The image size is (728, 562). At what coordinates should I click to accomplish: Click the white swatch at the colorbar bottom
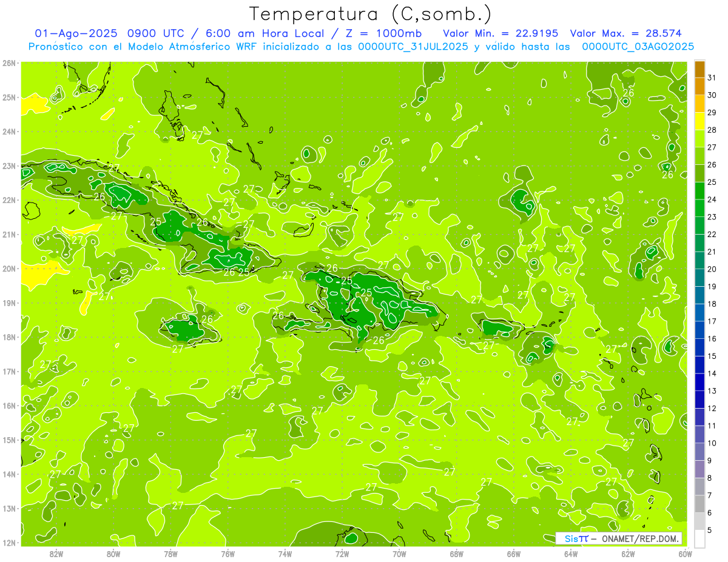pyautogui.click(x=699, y=538)
